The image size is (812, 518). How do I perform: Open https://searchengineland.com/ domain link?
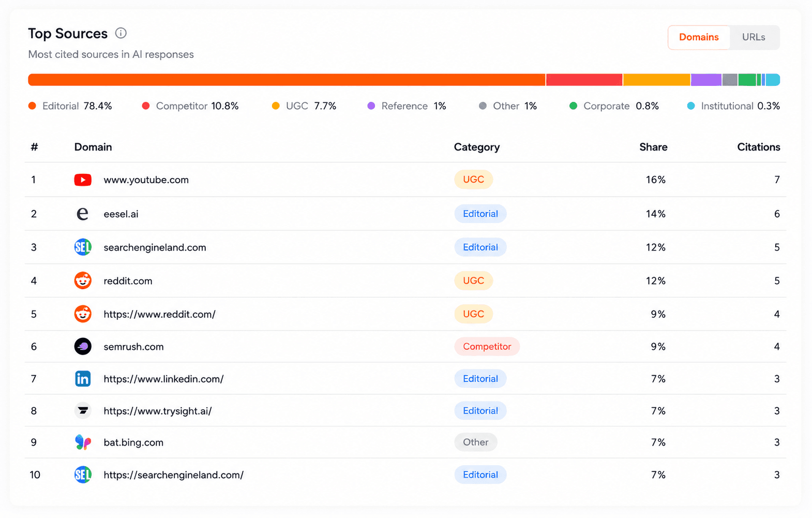173,475
